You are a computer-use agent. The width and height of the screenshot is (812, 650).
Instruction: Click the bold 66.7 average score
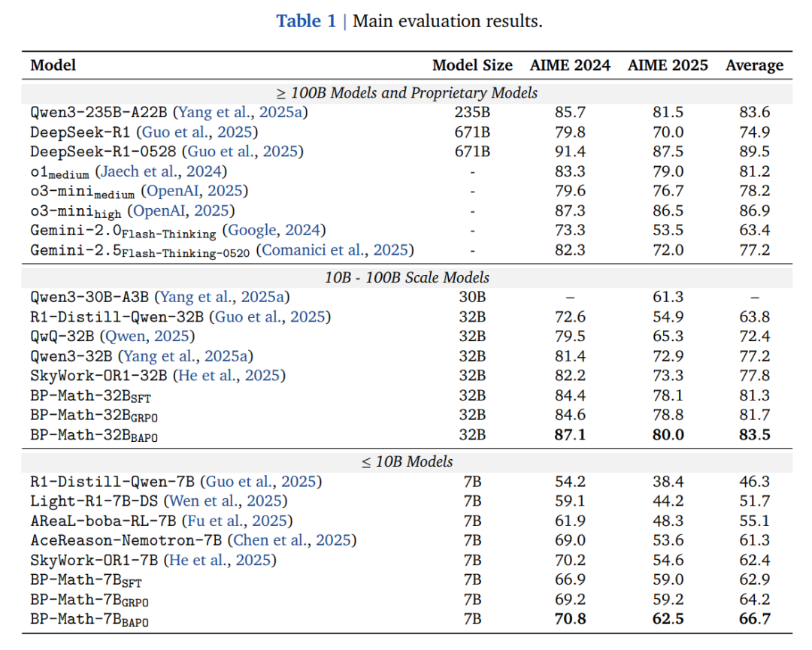pyautogui.click(x=755, y=619)
